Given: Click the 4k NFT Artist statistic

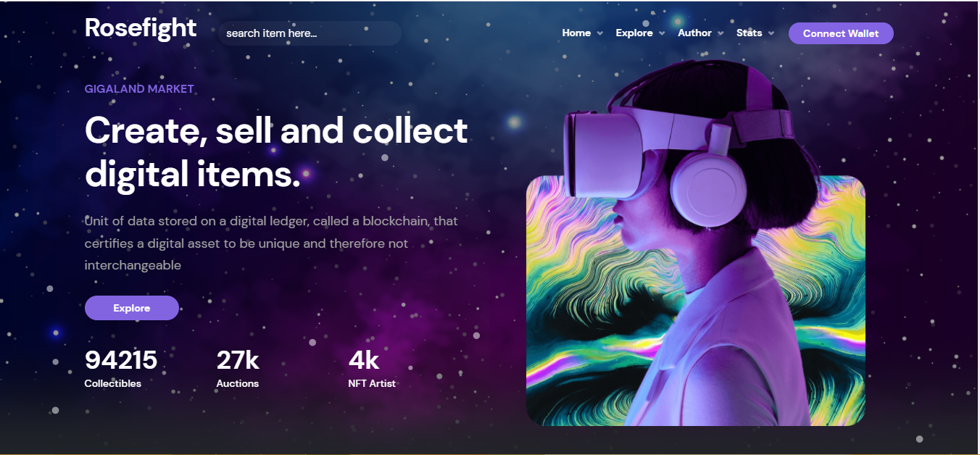Looking at the screenshot, I should point(372,369).
